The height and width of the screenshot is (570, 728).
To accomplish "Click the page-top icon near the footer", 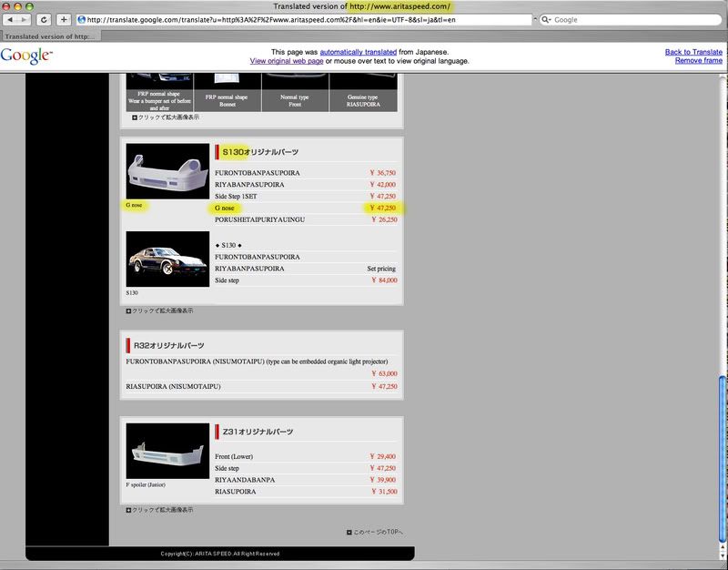I will click(349, 532).
